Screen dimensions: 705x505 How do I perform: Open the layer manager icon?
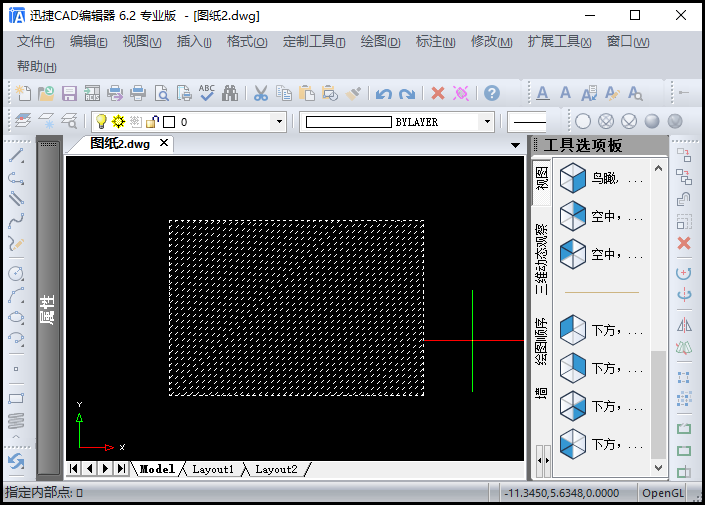point(23,121)
